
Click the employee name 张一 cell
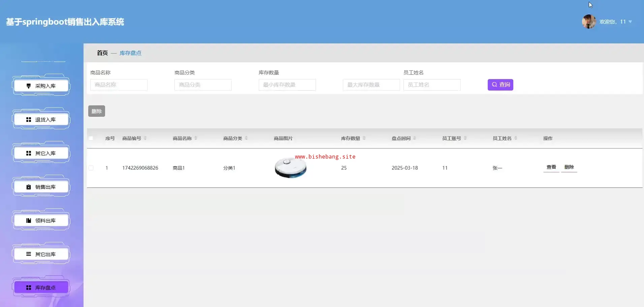pyautogui.click(x=497, y=168)
